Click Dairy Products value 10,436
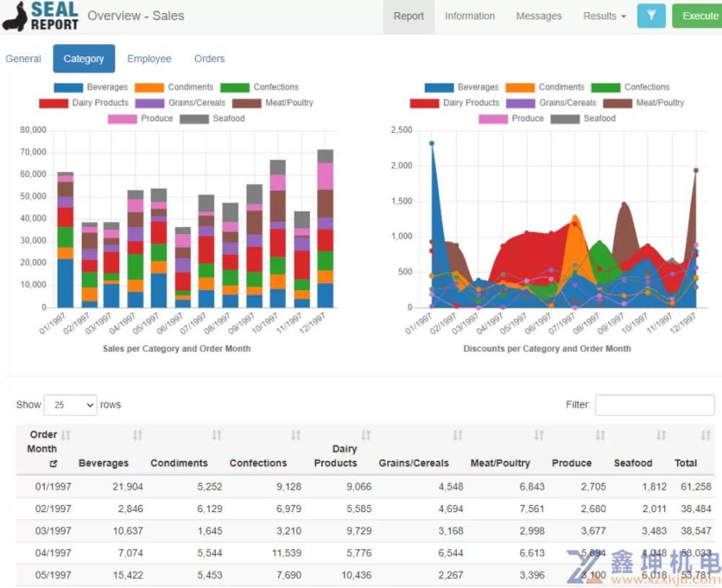 point(357,575)
